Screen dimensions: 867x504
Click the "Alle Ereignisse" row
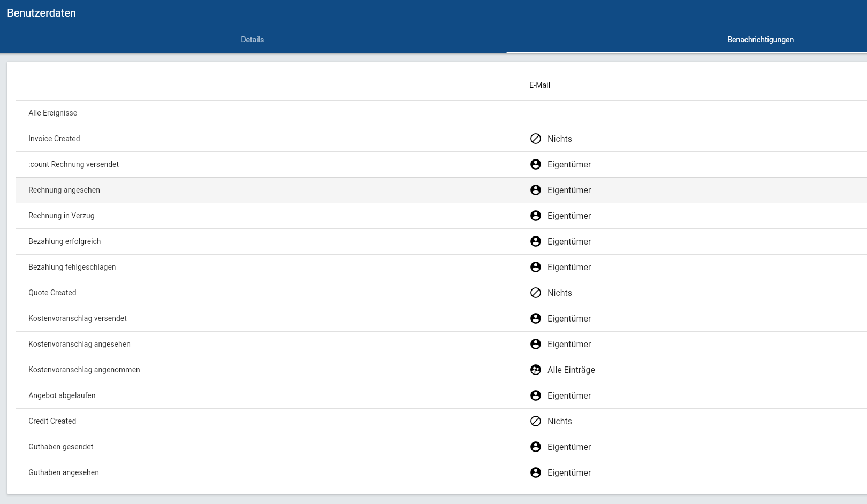click(53, 113)
